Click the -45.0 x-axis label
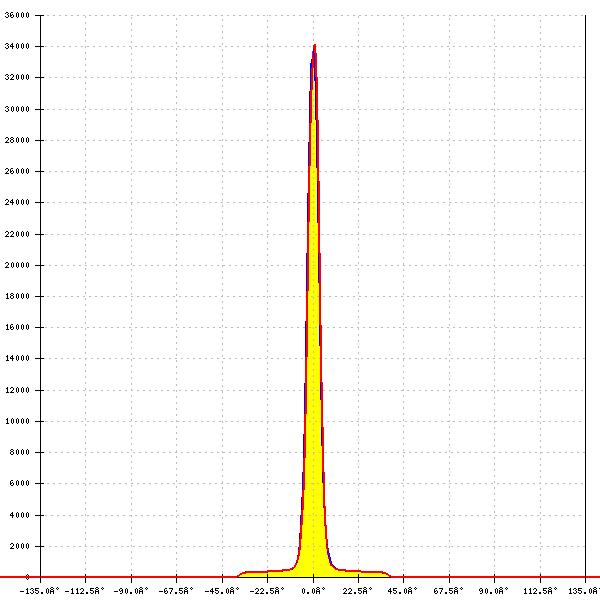 pyautogui.click(x=222, y=591)
